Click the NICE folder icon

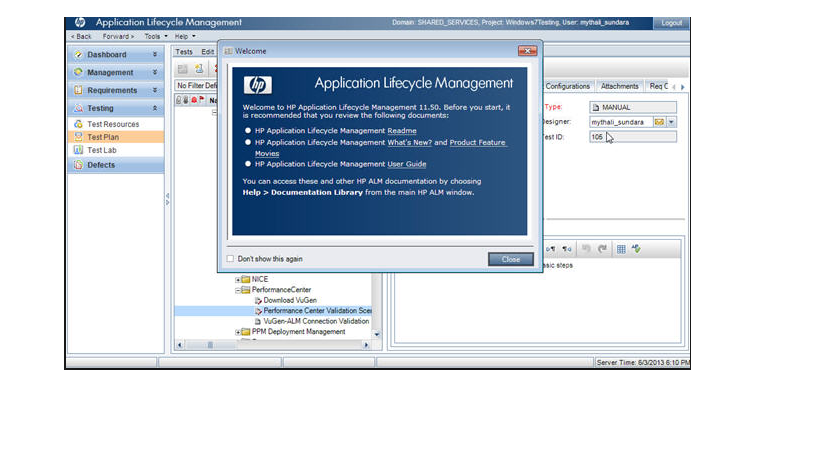(x=245, y=279)
